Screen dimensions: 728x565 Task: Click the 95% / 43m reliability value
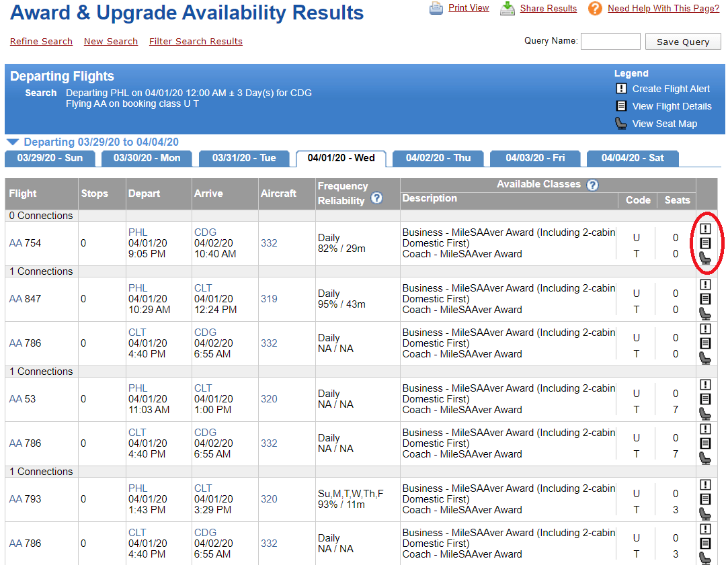pos(341,304)
